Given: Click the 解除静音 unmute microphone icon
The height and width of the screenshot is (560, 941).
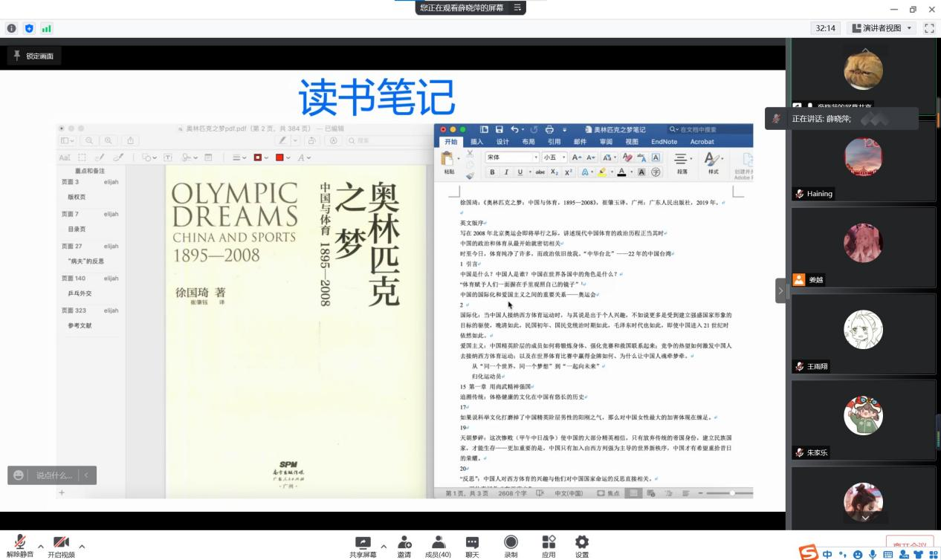Looking at the screenshot, I should click(x=20, y=542).
